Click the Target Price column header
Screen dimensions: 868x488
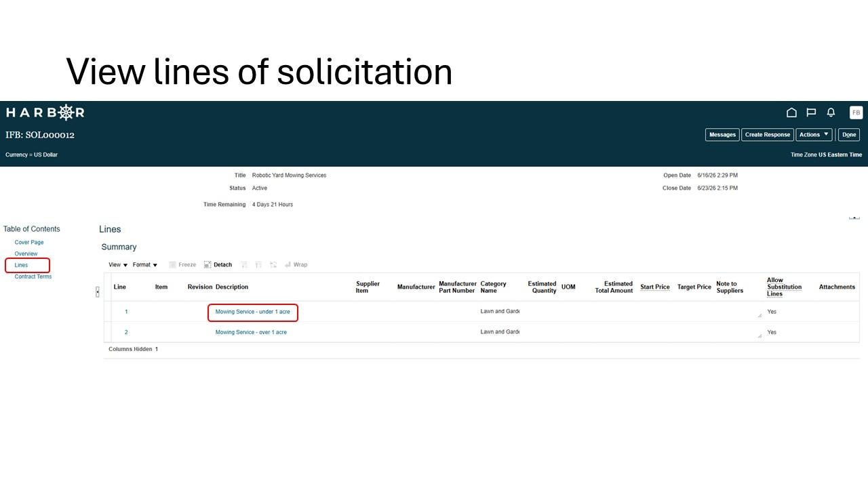(694, 287)
